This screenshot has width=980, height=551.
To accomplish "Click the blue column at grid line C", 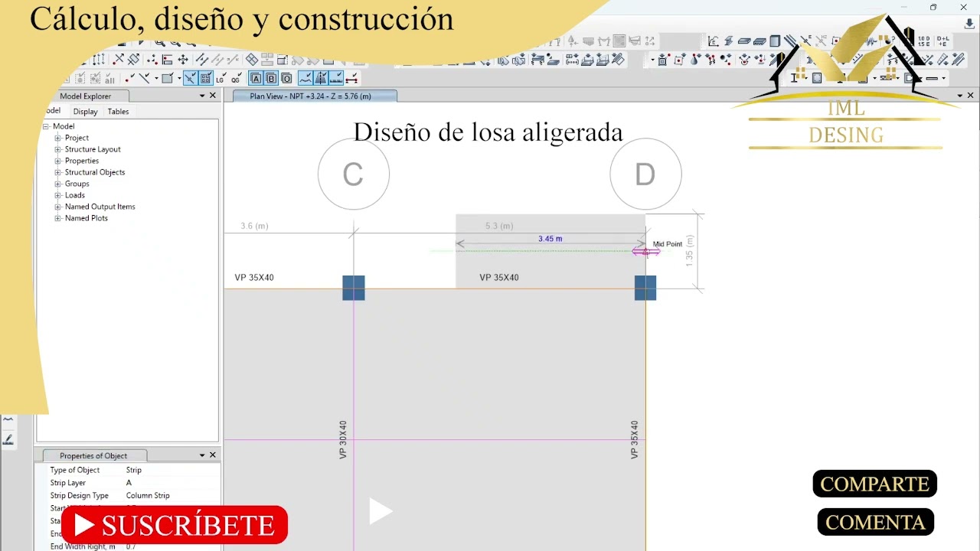I will pyautogui.click(x=354, y=288).
